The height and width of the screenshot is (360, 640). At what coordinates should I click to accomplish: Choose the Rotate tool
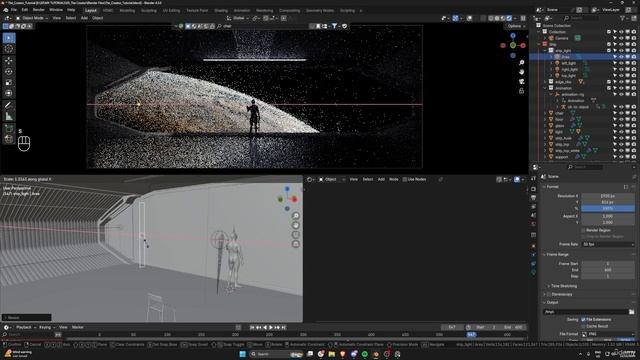pyautogui.click(x=9, y=72)
